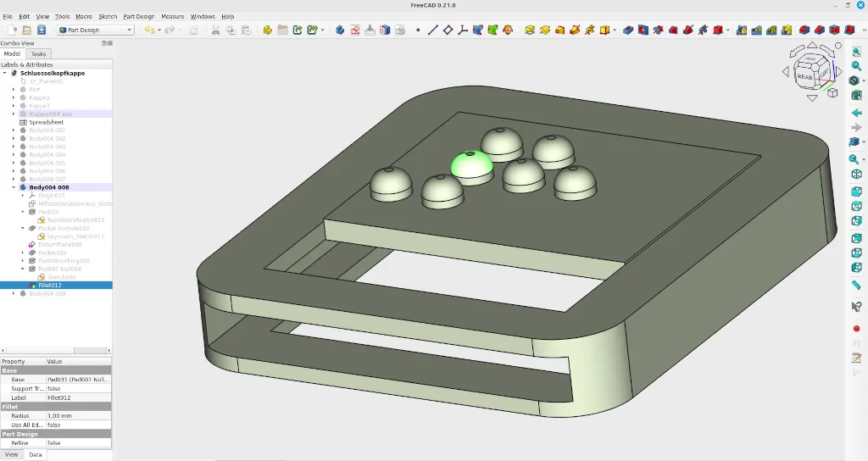The image size is (868, 461).
Task: Switch to the Model tab
Action: pyautogui.click(x=12, y=53)
